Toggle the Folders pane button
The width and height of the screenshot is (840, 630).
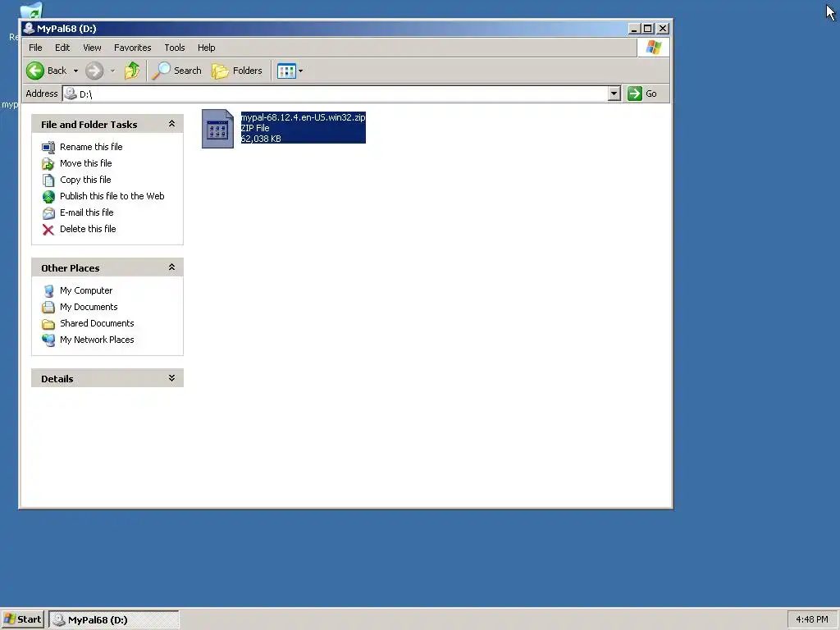point(237,71)
